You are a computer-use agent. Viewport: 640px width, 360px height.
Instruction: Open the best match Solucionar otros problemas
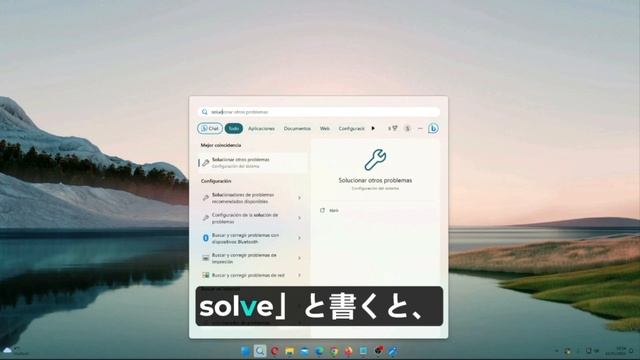click(x=253, y=163)
